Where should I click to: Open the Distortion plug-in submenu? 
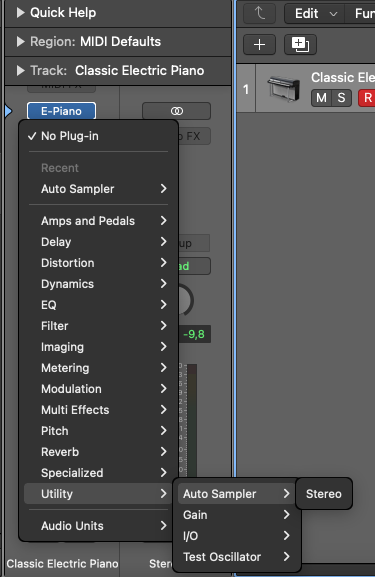[x=98, y=263]
